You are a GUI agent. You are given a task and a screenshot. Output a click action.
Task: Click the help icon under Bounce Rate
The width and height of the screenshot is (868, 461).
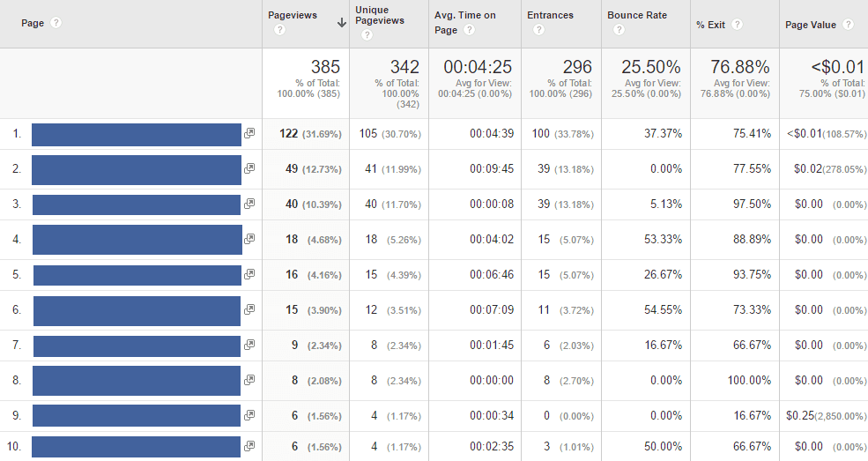[619, 30]
